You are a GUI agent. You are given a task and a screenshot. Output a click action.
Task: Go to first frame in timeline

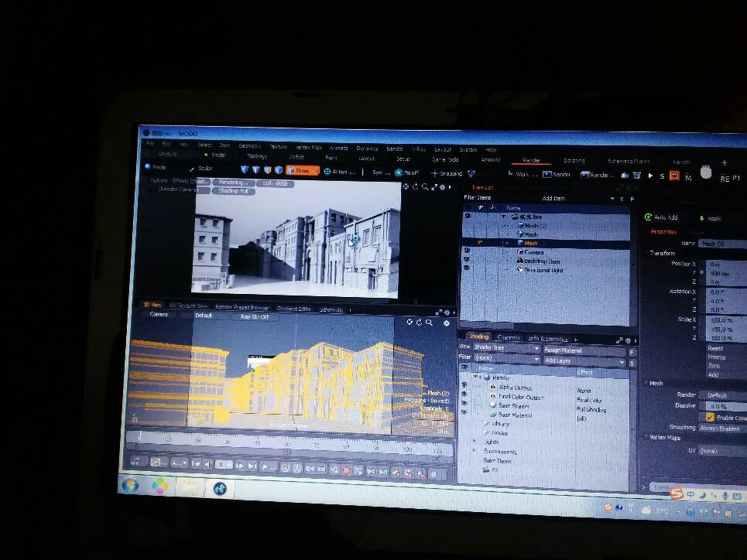tap(196, 463)
